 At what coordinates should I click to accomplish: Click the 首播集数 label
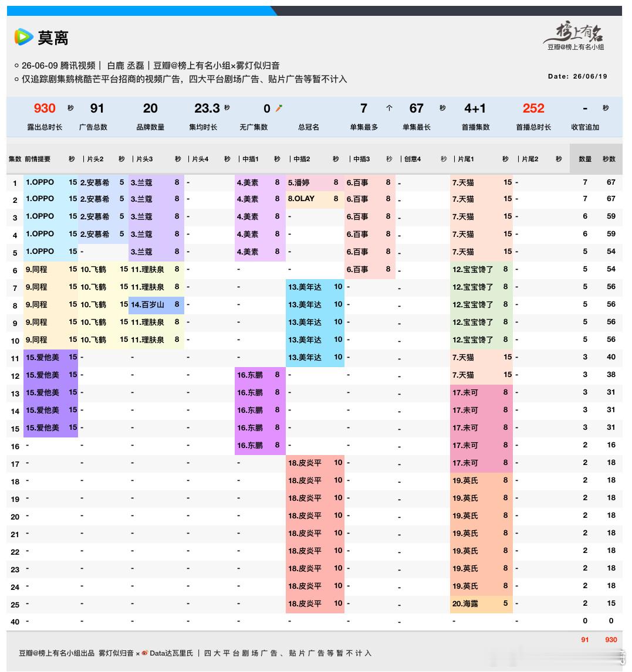(475, 127)
